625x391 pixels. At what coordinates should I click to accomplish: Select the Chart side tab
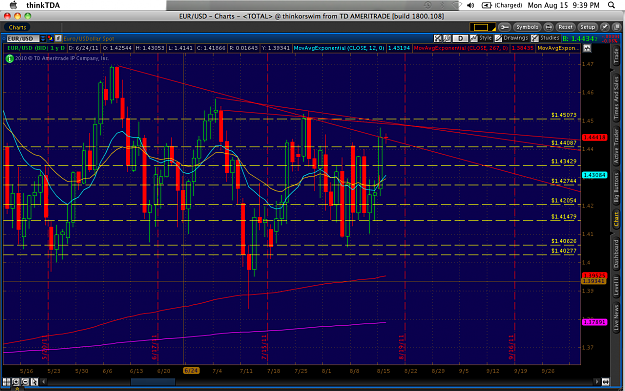(x=616, y=220)
